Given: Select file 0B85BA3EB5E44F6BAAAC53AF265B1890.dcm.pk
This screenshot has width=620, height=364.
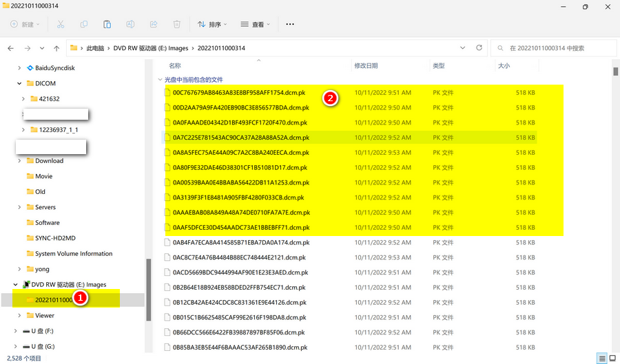Looking at the screenshot, I should pos(240,347).
